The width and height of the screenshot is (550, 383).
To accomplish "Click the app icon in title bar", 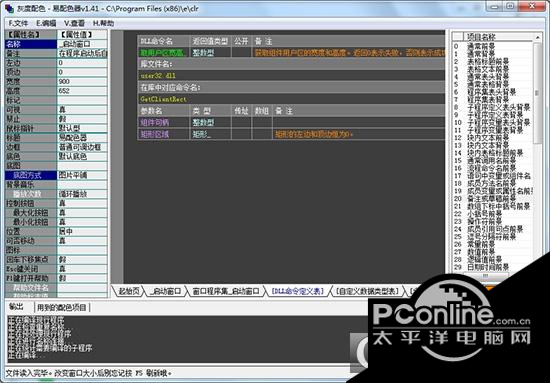I will (x=9, y=8).
